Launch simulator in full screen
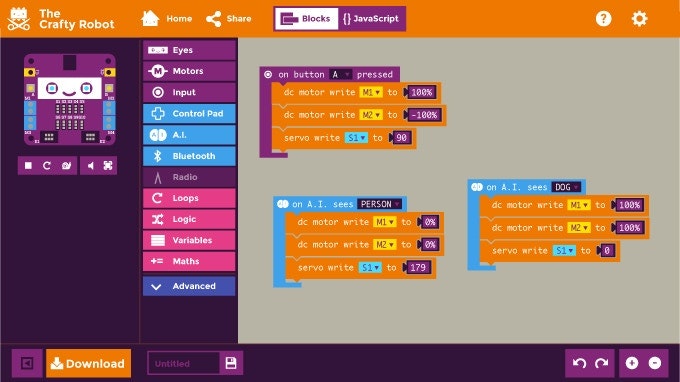Image resolution: width=680 pixels, height=382 pixels. (x=108, y=166)
